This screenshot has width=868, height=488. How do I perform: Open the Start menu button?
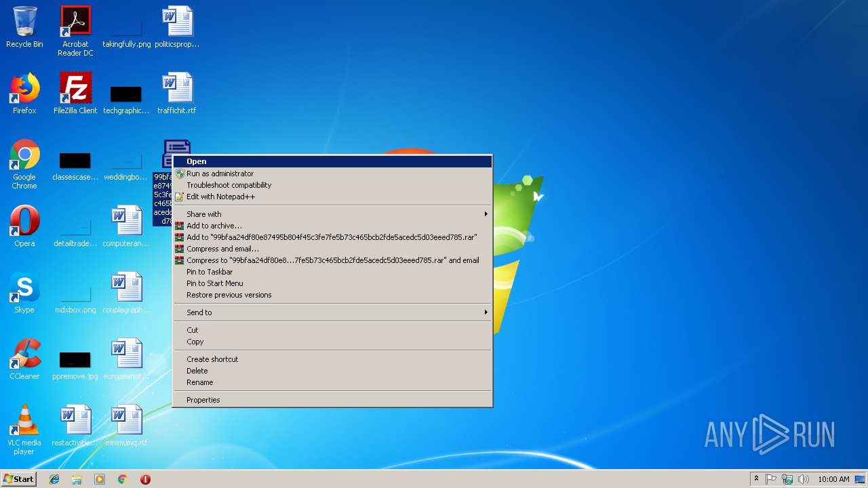pyautogui.click(x=18, y=479)
